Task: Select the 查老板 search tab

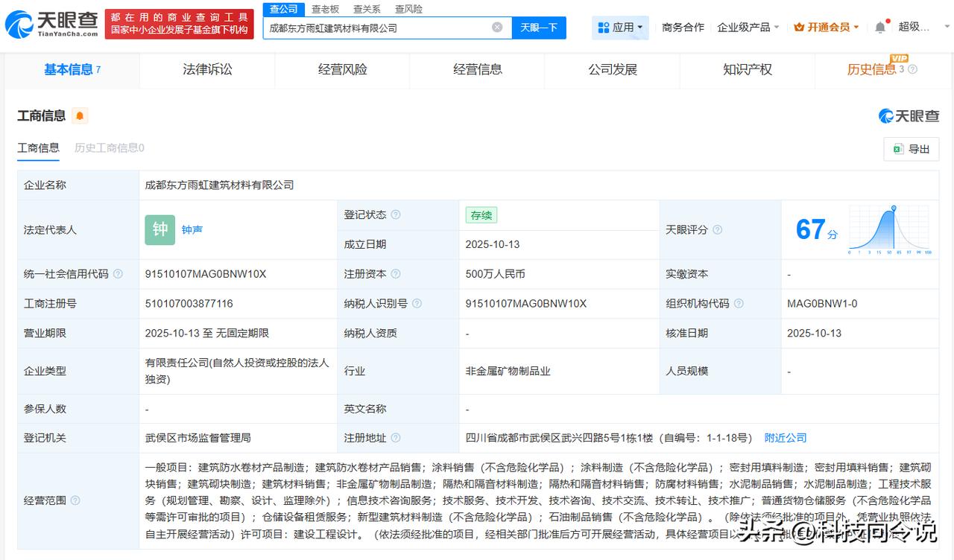Action: (x=325, y=9)
